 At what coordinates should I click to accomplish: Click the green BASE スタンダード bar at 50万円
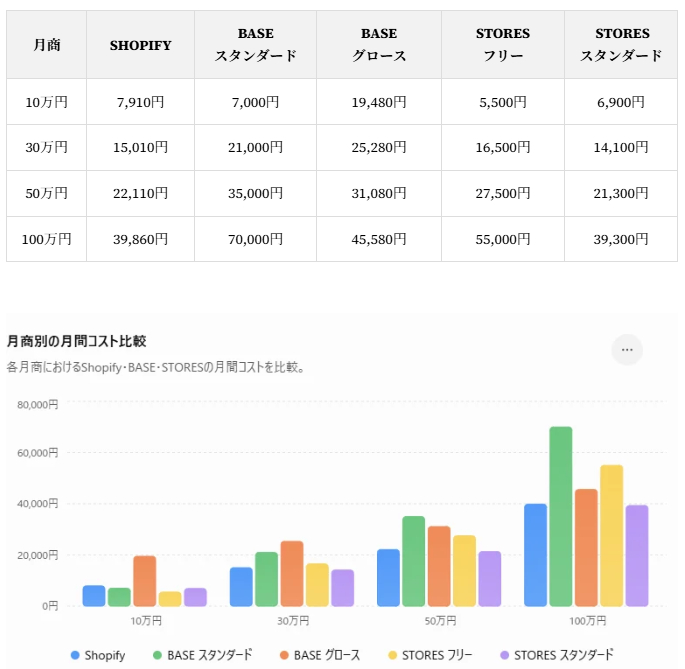click(413, 561)
